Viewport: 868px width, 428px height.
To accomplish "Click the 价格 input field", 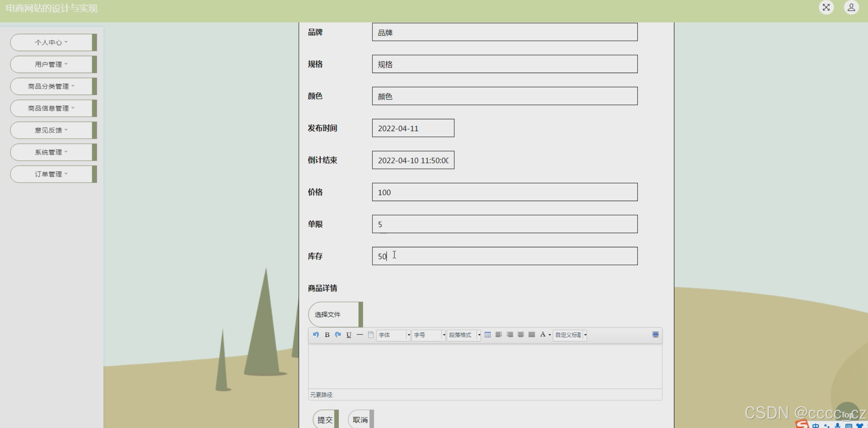I will 505,192.
